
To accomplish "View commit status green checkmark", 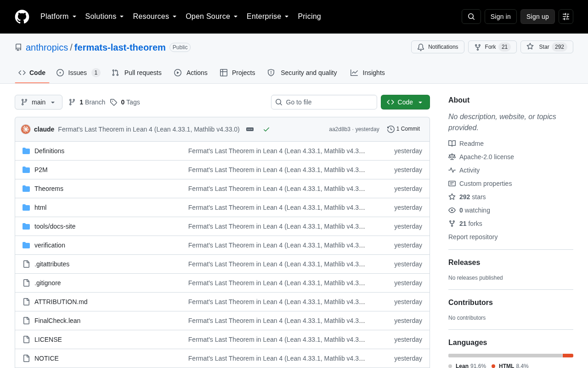I will click(266, 129).
